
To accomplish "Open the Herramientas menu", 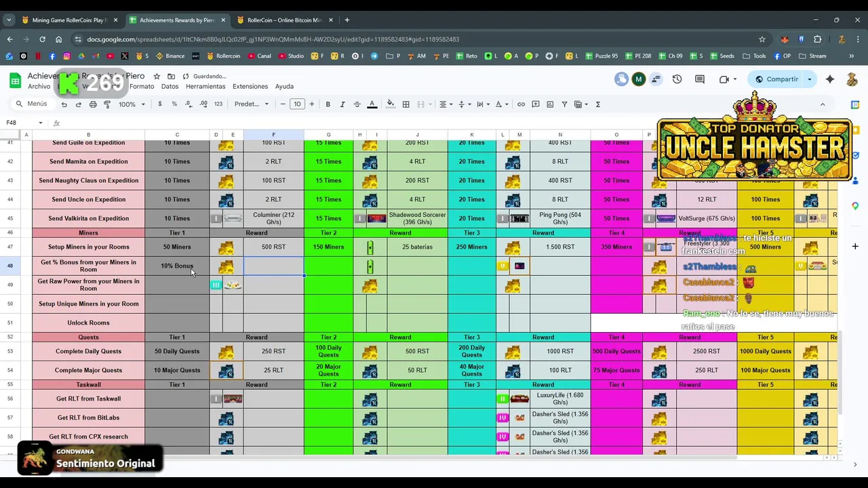I will coord(205,87).
